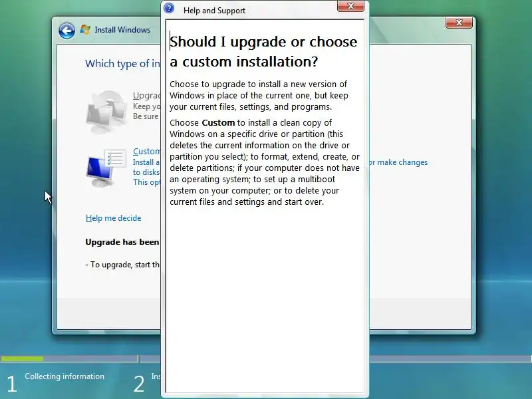This screenshot has width=532, height=399.
Task: Click the Install Windows title text
Action: click(x=122, y=30)
